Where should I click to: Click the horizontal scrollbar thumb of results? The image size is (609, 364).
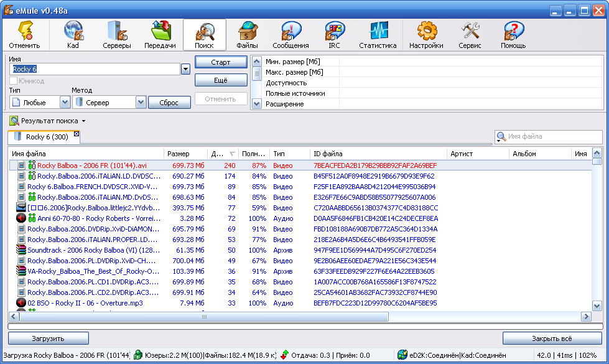[x=204, y=317]
